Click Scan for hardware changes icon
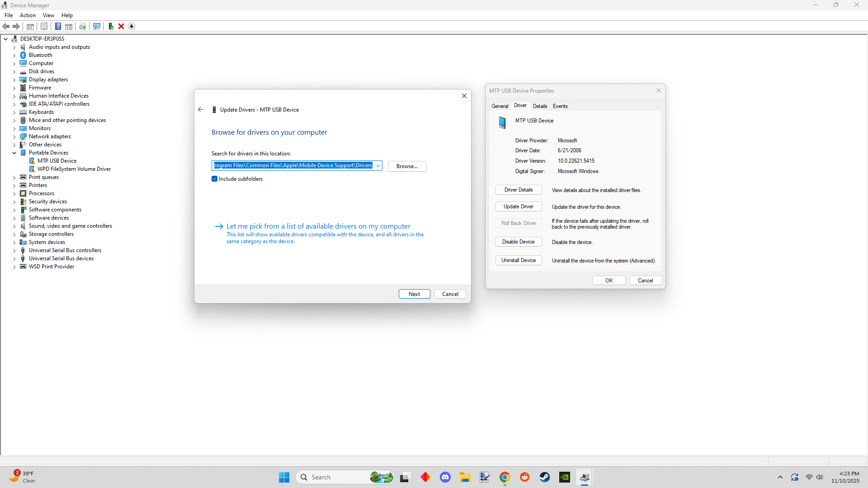Viewport: 868px width, 488px height. click(x=96, y=26)
